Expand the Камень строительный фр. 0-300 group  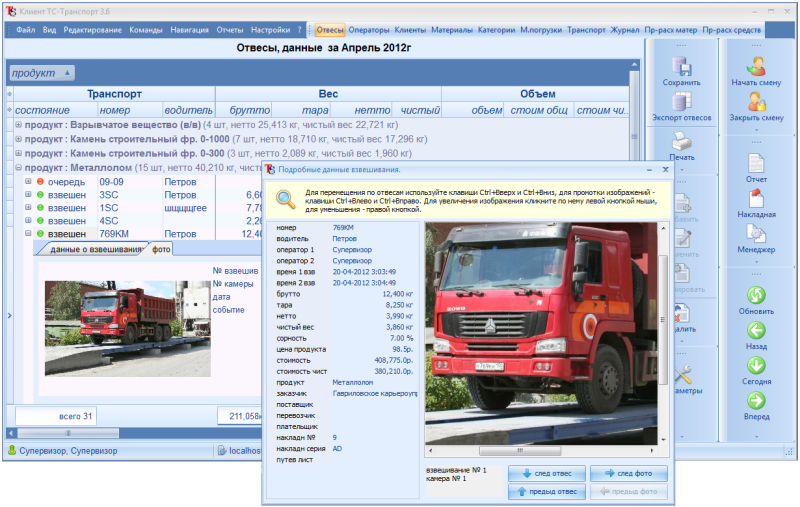click(x=18, y=153)
